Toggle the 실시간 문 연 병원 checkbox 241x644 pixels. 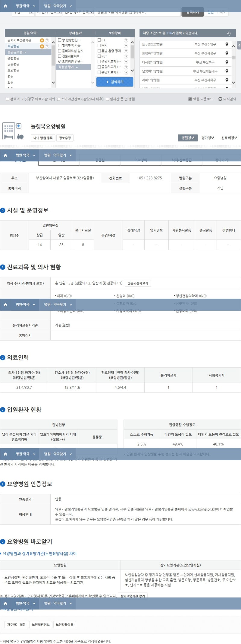coord(107,99)
